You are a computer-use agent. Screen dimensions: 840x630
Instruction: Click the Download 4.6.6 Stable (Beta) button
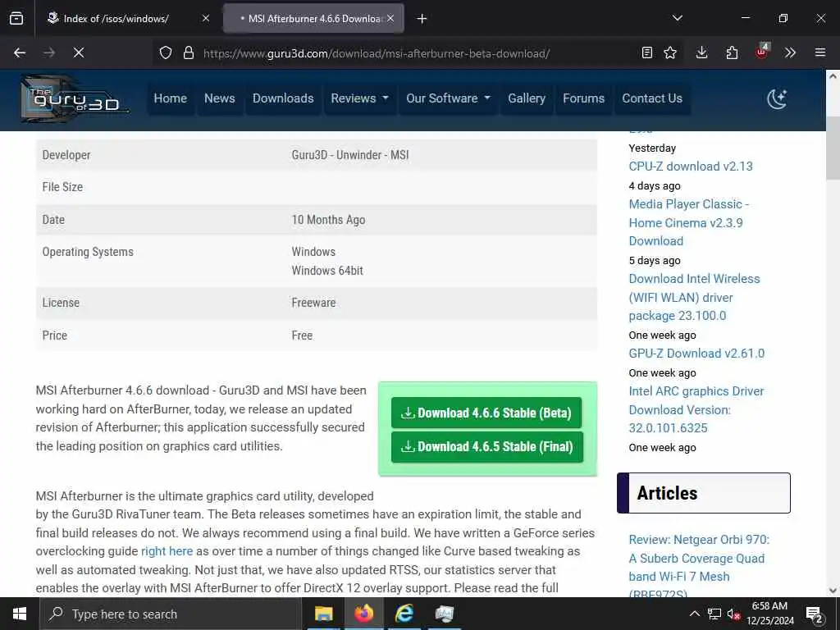tap(486, 413)
